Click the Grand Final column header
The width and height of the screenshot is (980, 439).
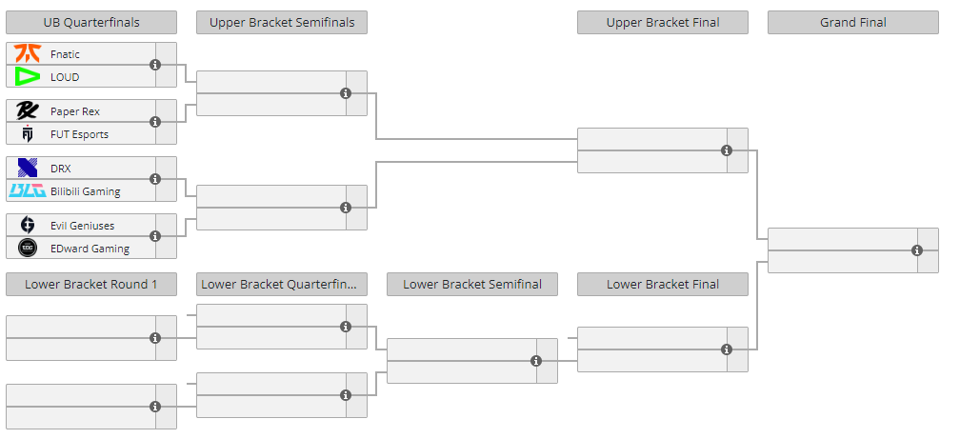click(x=853, y=23)
